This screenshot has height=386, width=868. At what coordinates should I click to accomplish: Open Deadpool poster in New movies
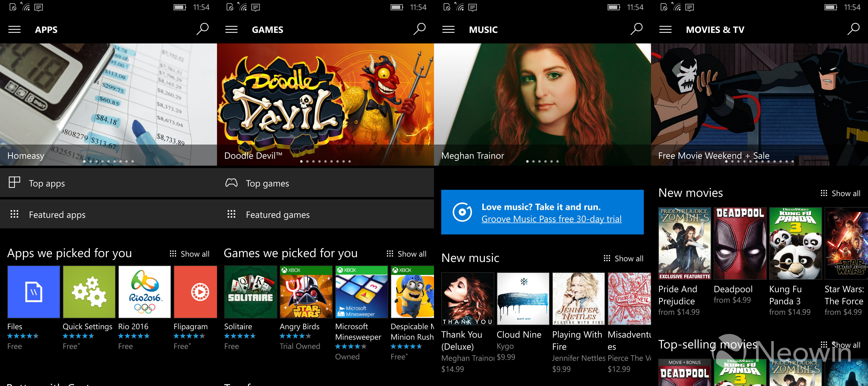(x=740, y=243)
